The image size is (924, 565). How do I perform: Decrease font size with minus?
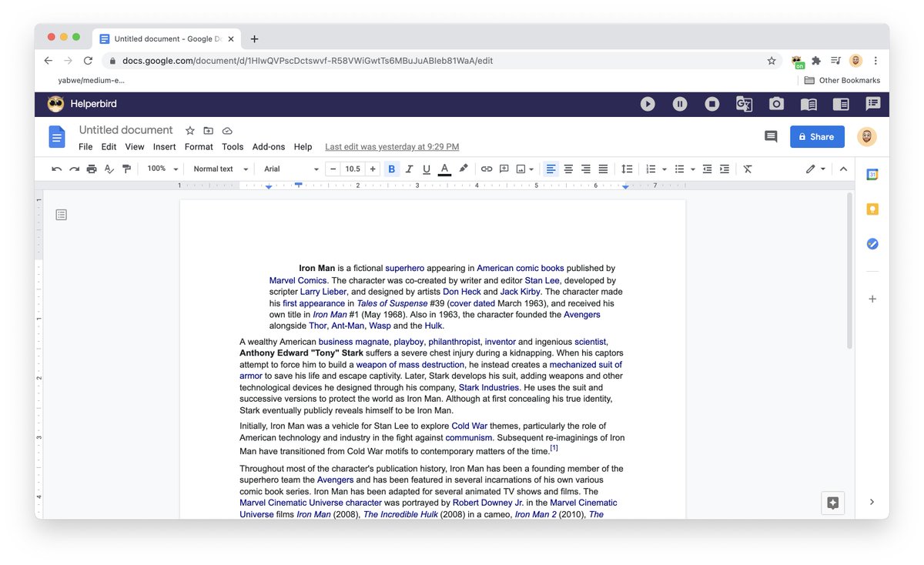pos(333,169)
